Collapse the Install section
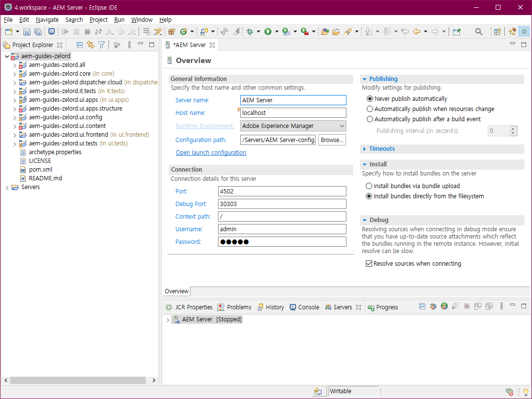532x399 pixels. tap(364, 164)
